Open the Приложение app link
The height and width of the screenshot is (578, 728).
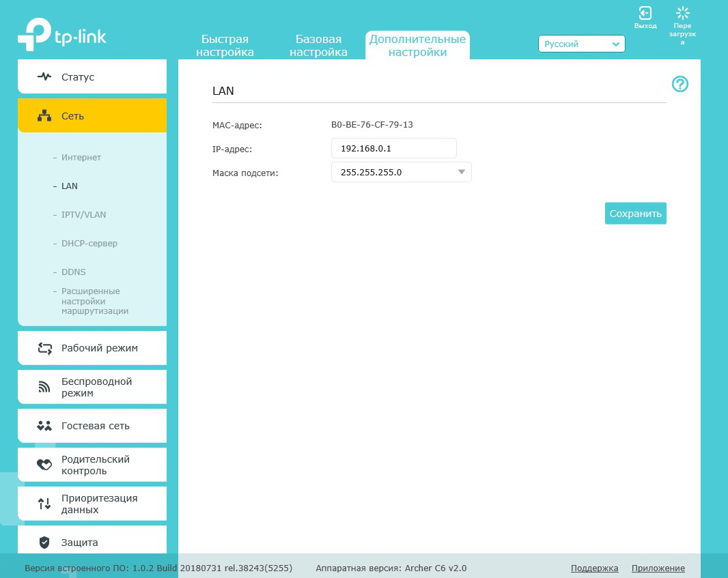point(658,568)
